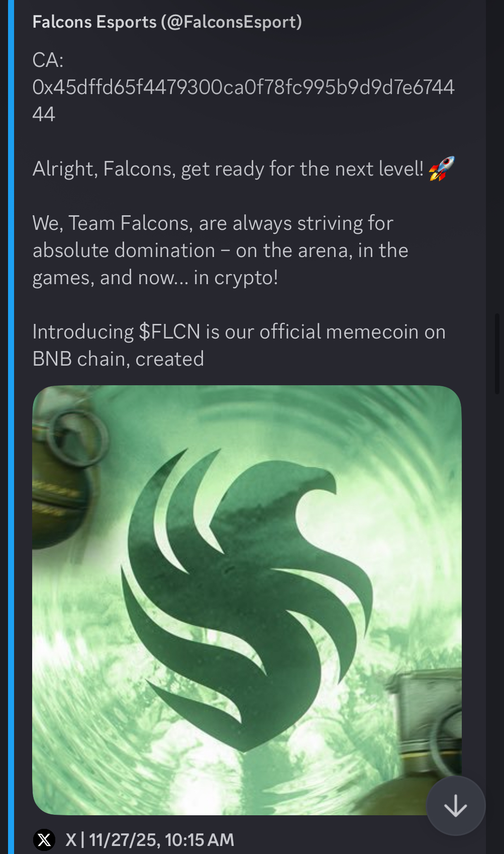Click the X logo in embed footer
The width and height of the screenshot is (504, 854).
point(44,839)
